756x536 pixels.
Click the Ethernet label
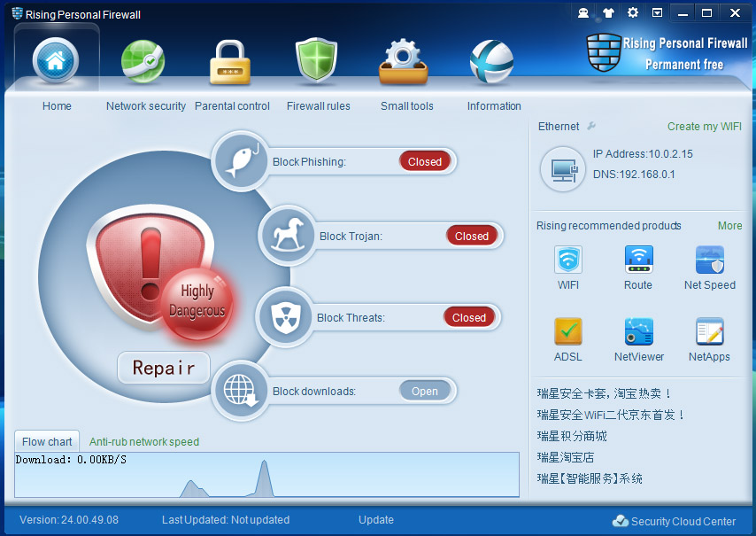tap(559, 127)
